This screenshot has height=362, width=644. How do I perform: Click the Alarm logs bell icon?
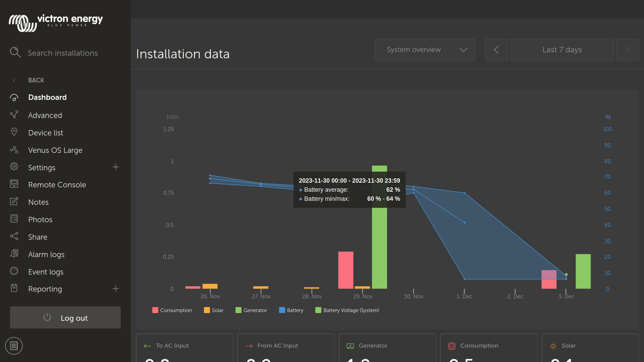(14, 254)
